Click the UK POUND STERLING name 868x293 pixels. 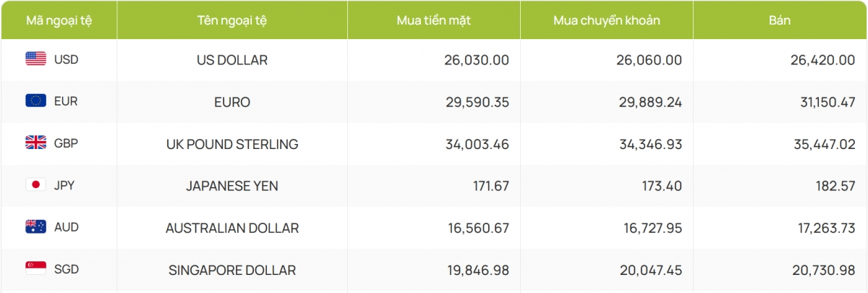232,144
